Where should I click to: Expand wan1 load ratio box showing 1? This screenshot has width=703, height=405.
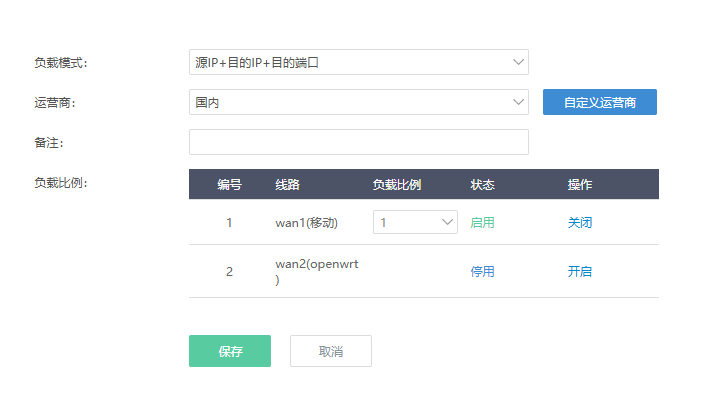pyautogui.click(x=415, y=222)
